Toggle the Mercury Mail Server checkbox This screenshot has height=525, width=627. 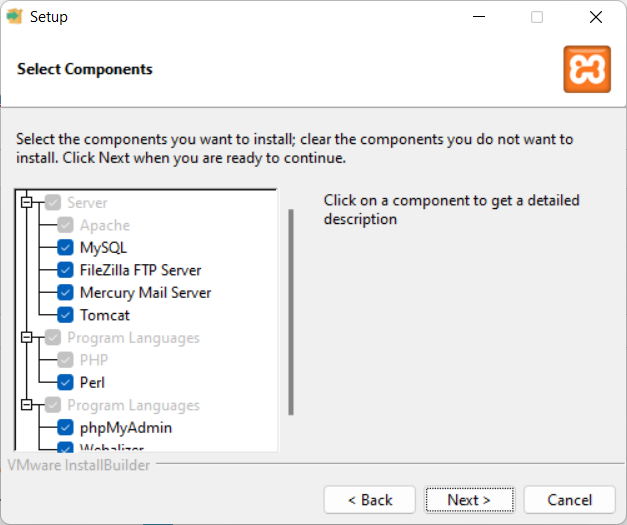click(65, 292)
